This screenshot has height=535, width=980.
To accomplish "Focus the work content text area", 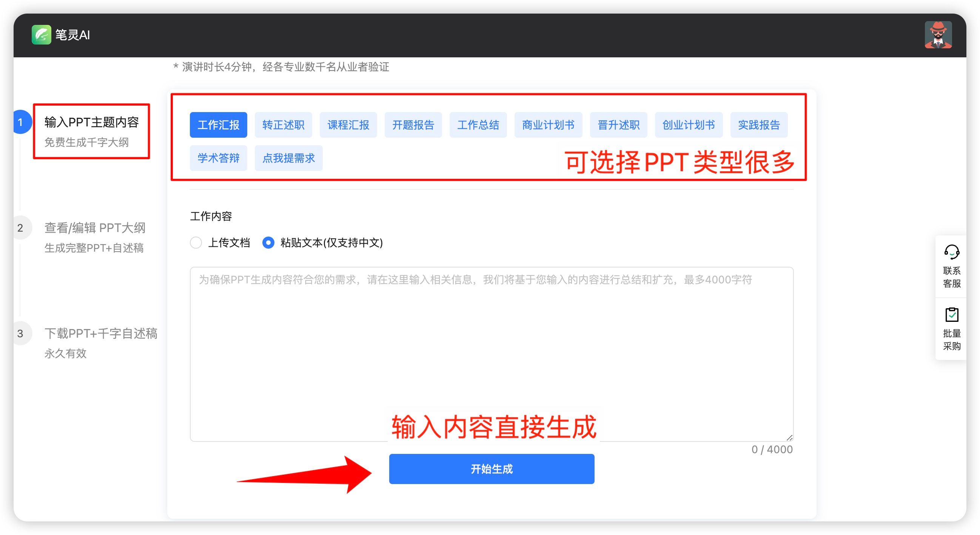I will tap(492, 354).
